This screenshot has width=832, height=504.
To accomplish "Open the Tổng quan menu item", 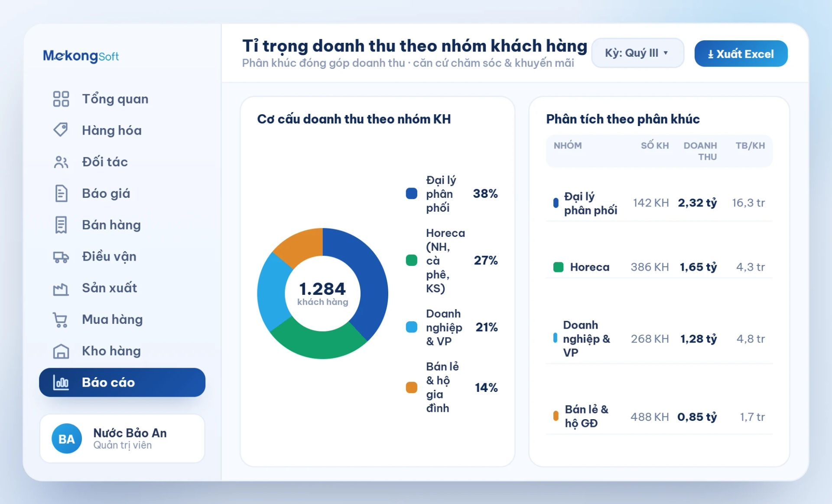I will coord(122,99).
